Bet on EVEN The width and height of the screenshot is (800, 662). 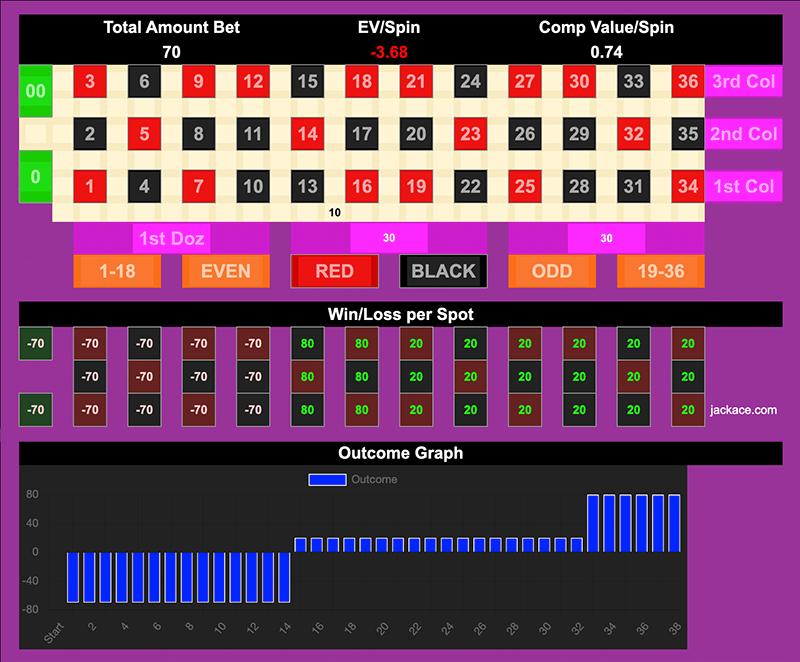click(x=225, y=271)
